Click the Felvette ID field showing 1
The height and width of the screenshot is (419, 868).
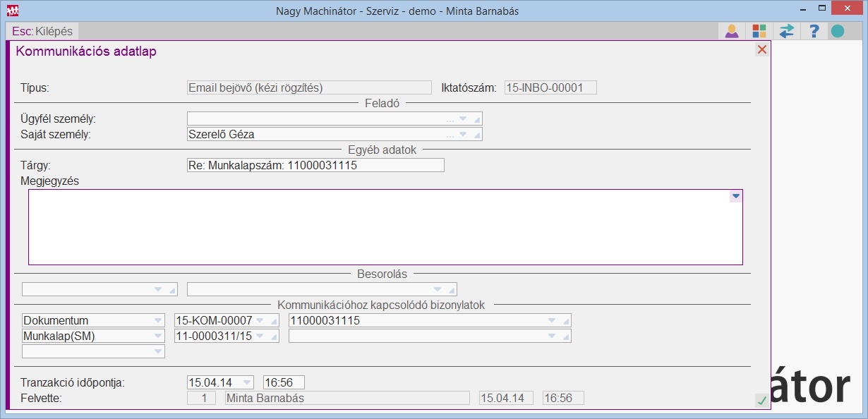tap(201, 398)
